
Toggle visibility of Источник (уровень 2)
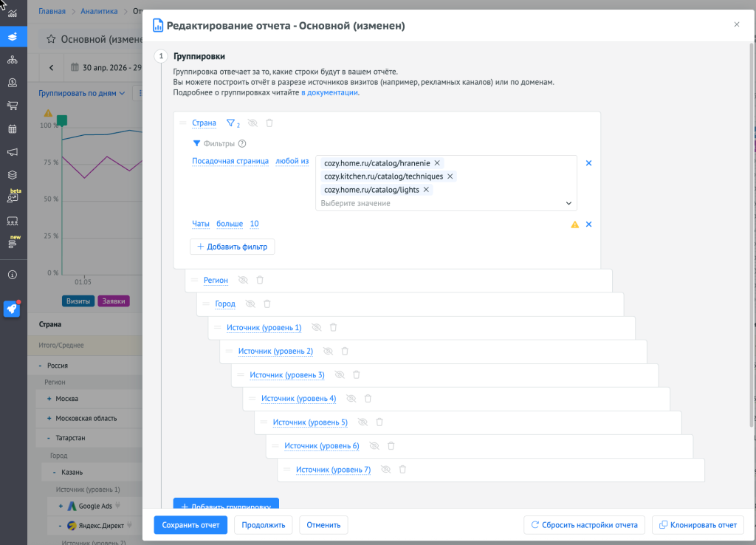tap(328, 351)
